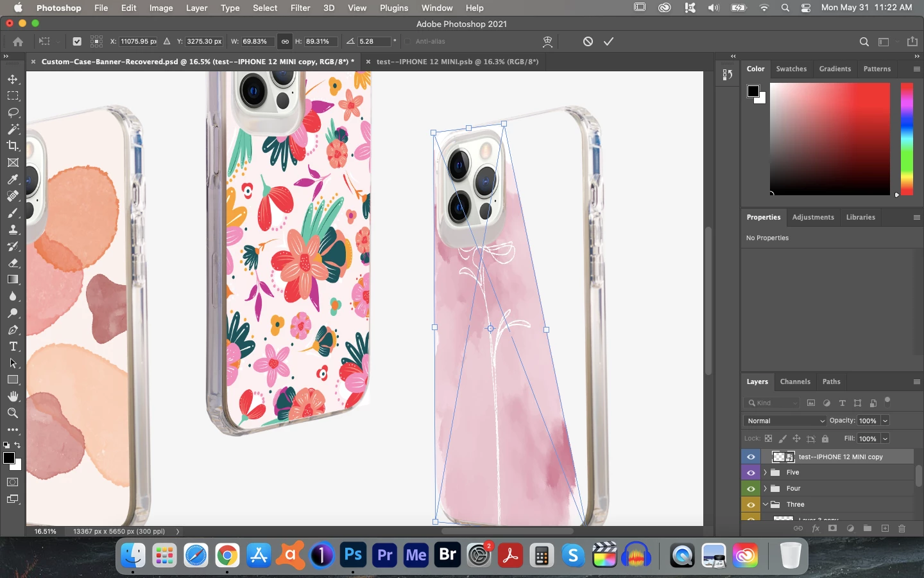Click the rotation angle input field
The image size is (924, 578).
[x=374, y=41]
